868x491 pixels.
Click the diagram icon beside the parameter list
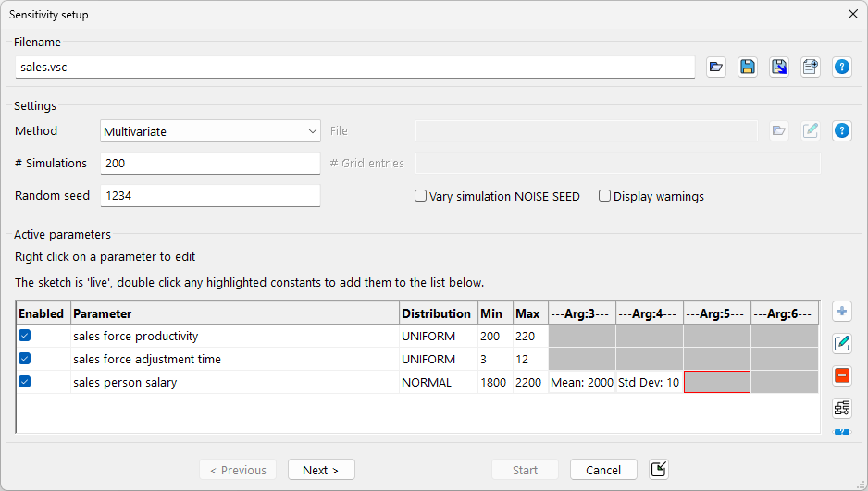842,407
